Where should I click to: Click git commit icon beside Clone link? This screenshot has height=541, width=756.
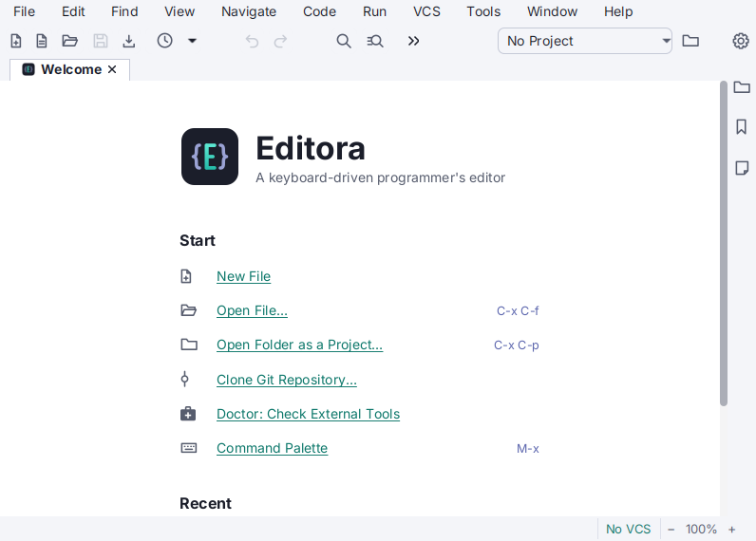[184, 379]
